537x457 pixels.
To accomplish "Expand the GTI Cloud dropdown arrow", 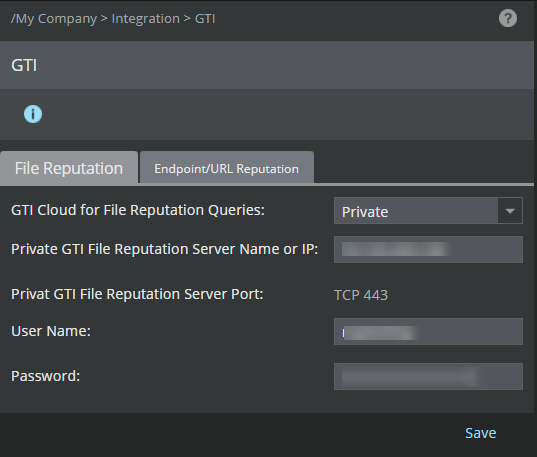I will coord(510,211).
